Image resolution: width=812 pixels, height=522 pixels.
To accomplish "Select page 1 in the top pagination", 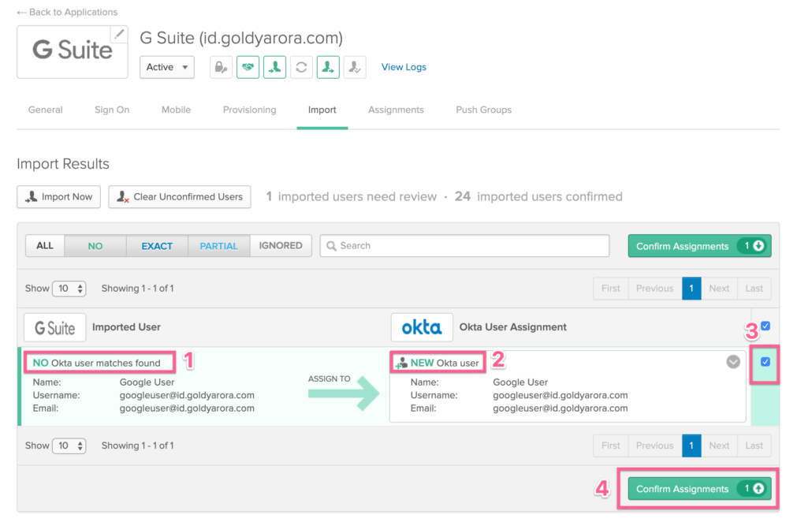I will coord(691,289).
